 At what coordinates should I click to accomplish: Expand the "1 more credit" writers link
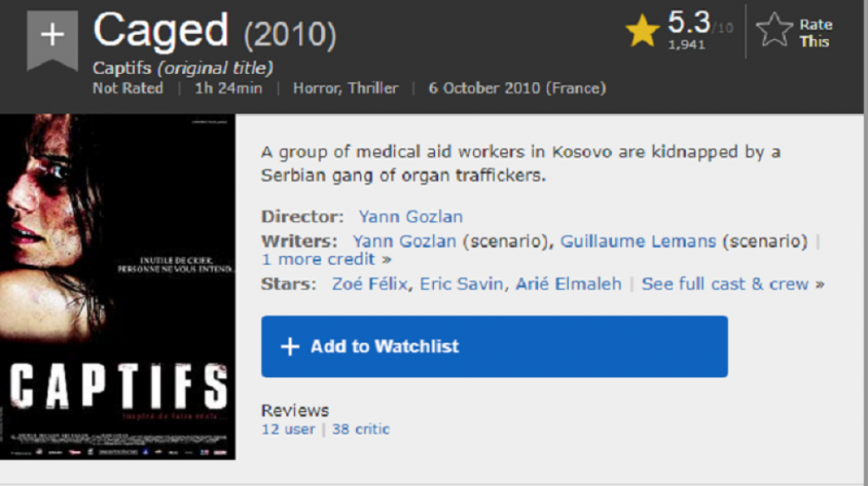(326, 259)
